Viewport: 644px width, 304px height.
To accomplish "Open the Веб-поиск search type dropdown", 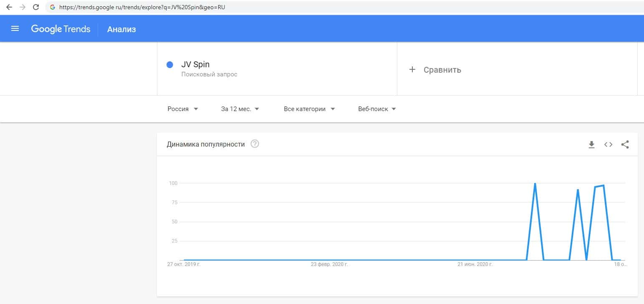I will [377, 109].
